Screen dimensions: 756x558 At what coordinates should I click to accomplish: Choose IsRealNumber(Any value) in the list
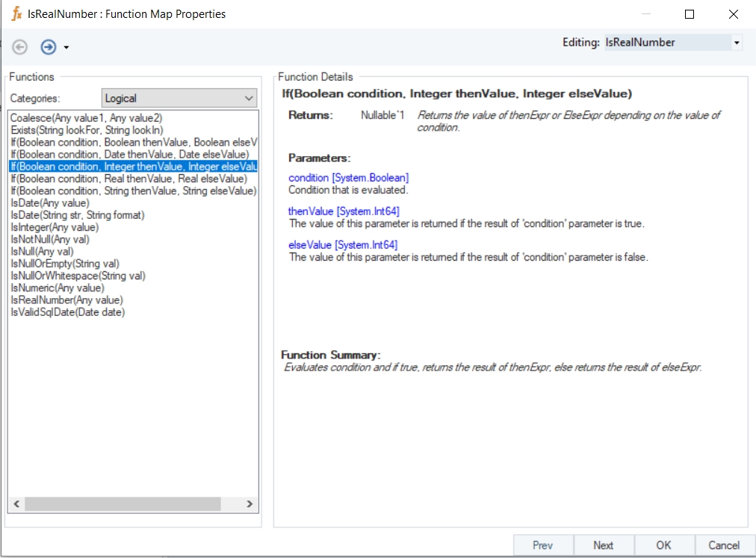[x=66, y=300]
